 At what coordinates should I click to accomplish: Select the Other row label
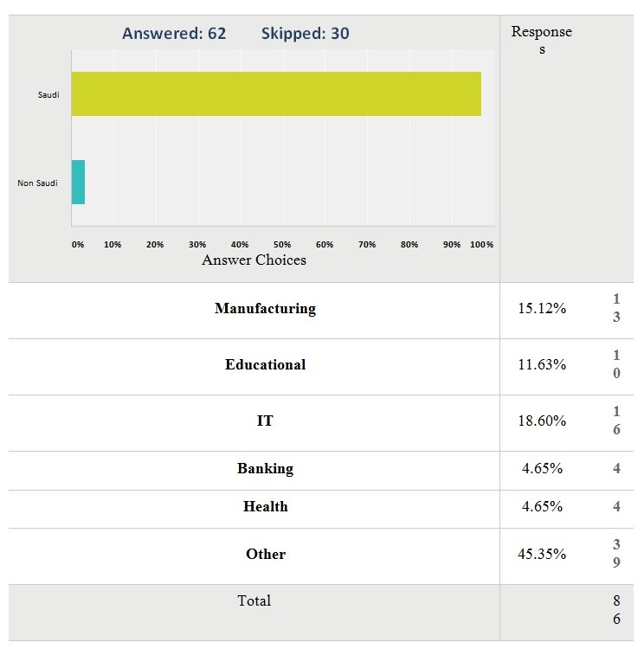pyautogui.click(x=265, y=554)
